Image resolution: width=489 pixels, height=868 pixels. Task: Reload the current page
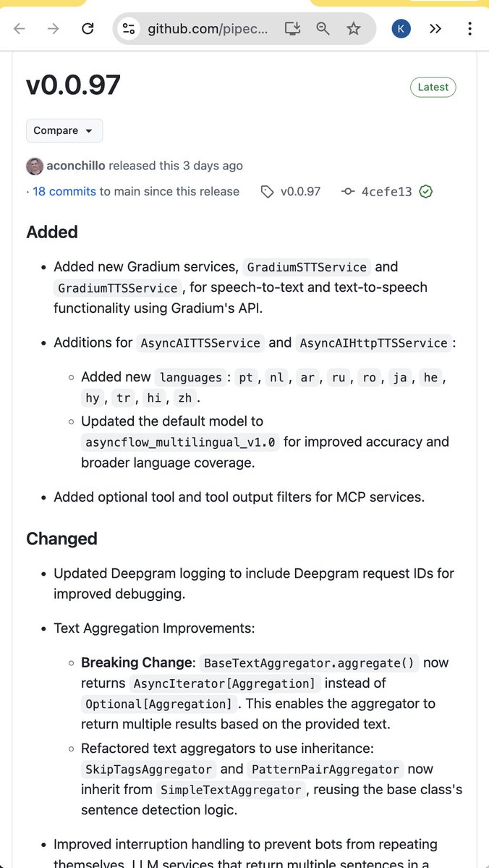click(x=88, y=29)
